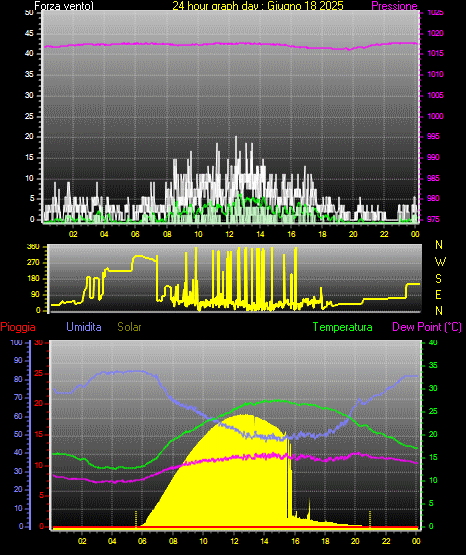The height and width of the screenshot is (555, 466).
Task: Click the 1020 pressure axis value
Action: coord(435,33)
